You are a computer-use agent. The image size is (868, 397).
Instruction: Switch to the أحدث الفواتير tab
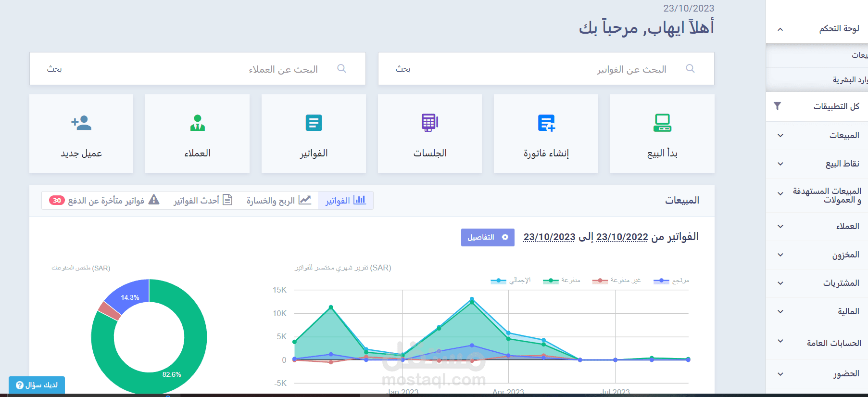point(203,200)
